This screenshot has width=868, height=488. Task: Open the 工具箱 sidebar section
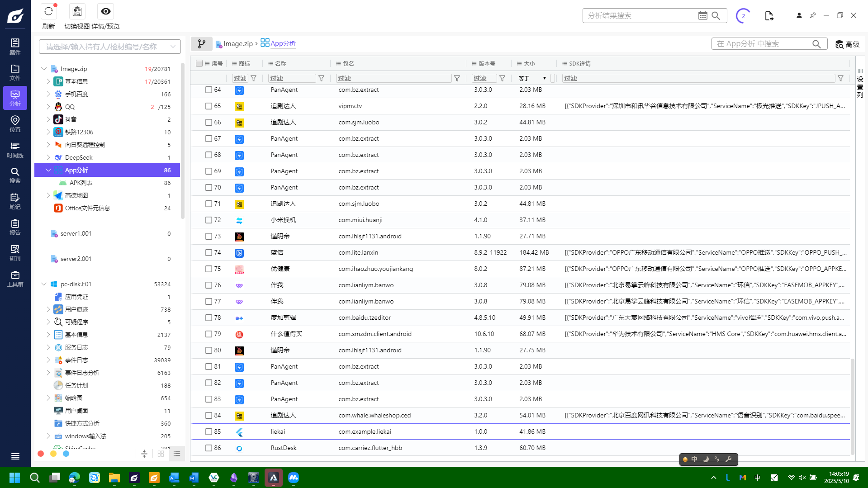click(x=15, y=278)
